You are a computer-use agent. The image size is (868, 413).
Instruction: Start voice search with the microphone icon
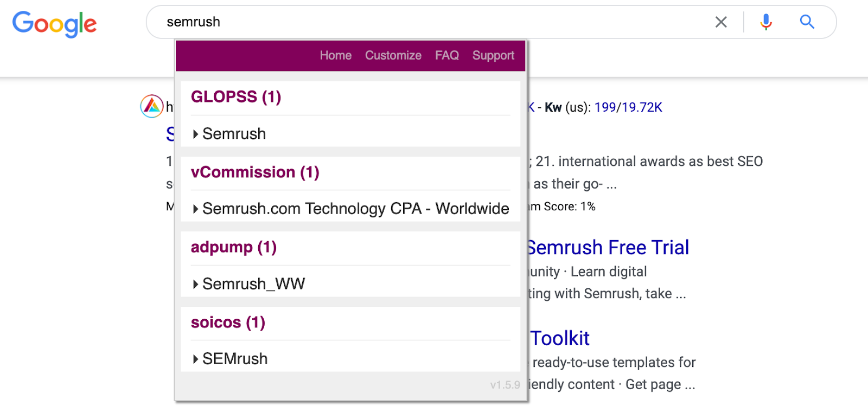coord(766,22)
